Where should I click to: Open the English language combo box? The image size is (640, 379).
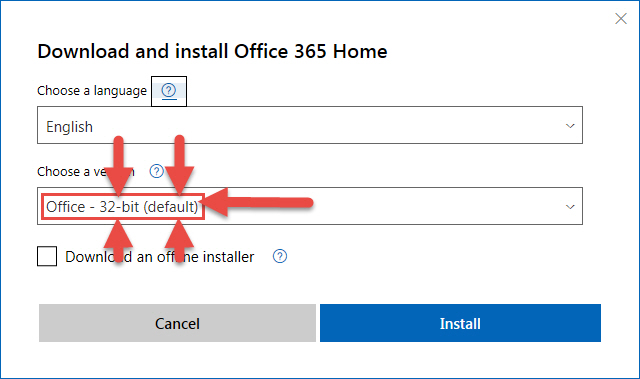pos(310,125)
